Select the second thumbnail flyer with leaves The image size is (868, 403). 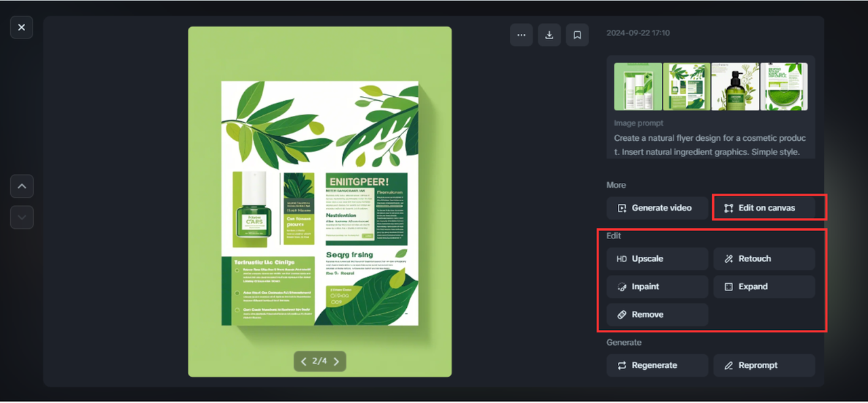[x=686, y=87]
